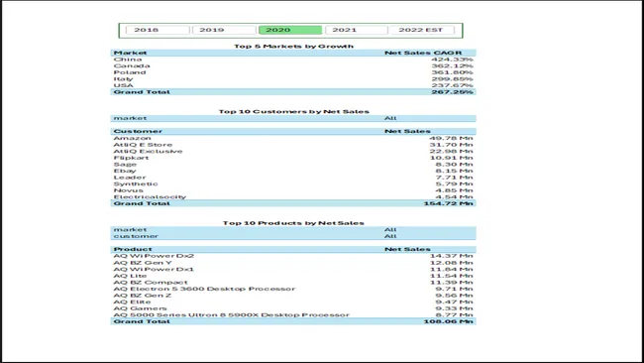This screenshot has width=644, height=363.
Task: Select the Poland market row
Action: click(x=293, y=72)
